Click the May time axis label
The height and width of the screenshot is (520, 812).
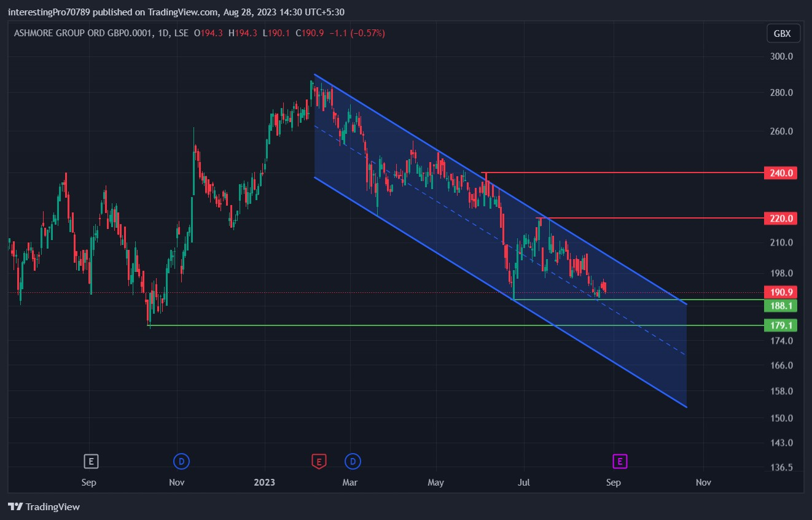(435, 483)
